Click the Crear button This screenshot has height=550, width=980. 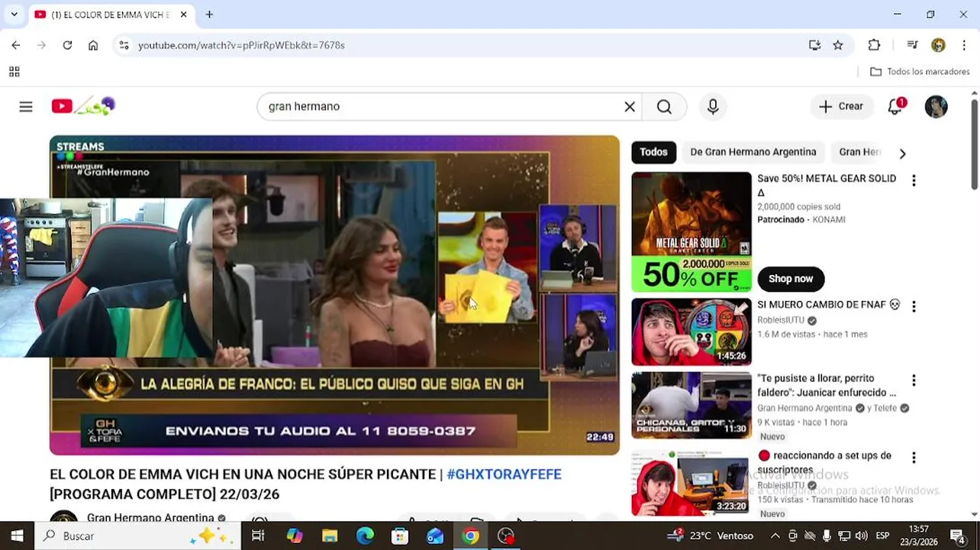841,107
